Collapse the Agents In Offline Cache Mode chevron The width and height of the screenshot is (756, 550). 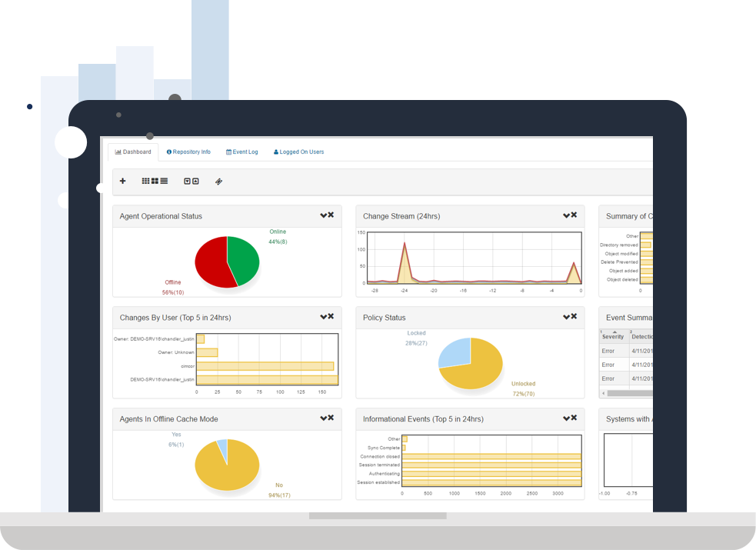324,418
